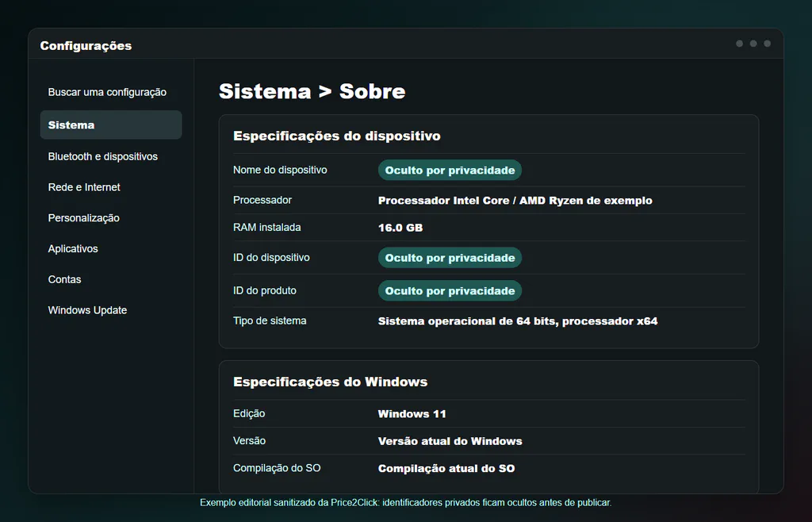Click the Tipo de sistema label

(270, 320)
